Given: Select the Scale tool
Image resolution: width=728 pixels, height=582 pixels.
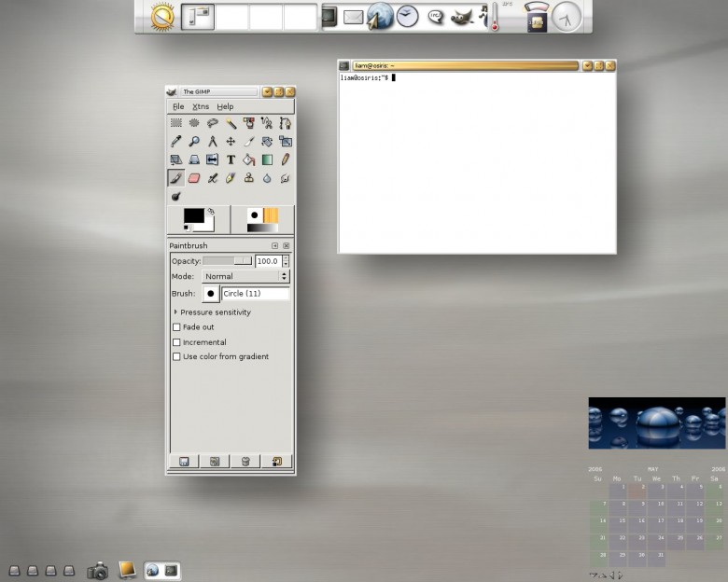Looking at the screenshot, I should point(285,141).
